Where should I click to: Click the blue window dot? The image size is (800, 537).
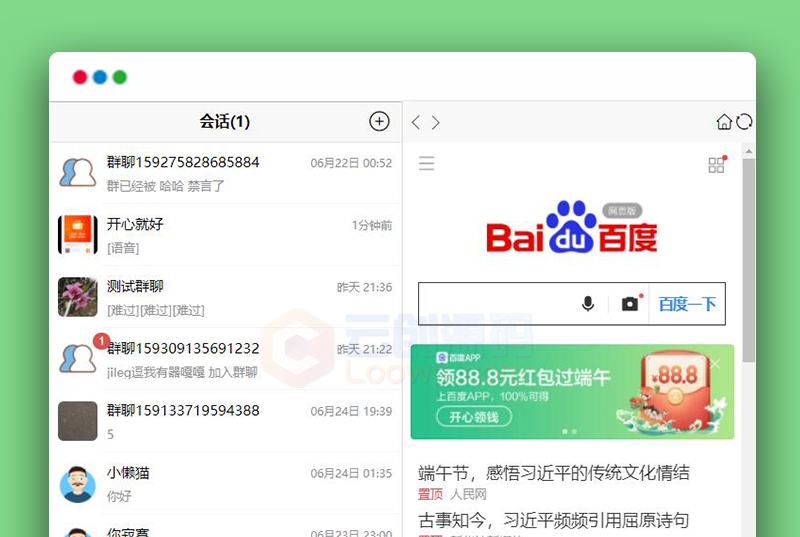99,77
